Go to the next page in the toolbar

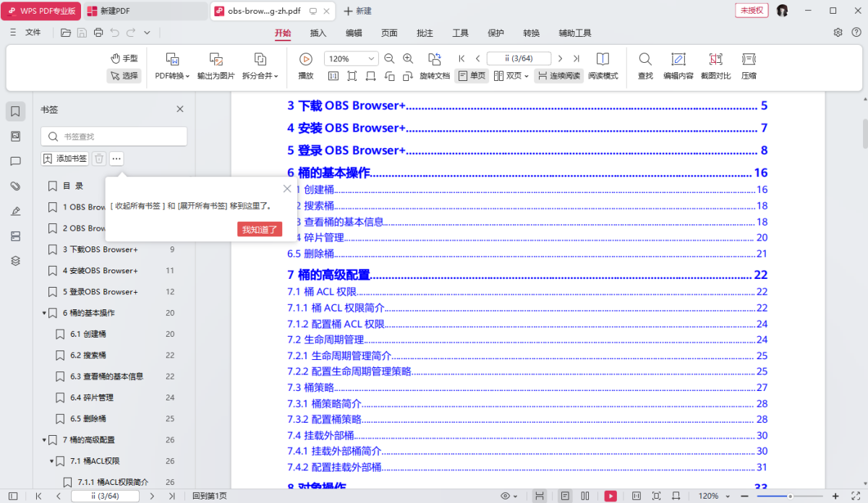560,59
